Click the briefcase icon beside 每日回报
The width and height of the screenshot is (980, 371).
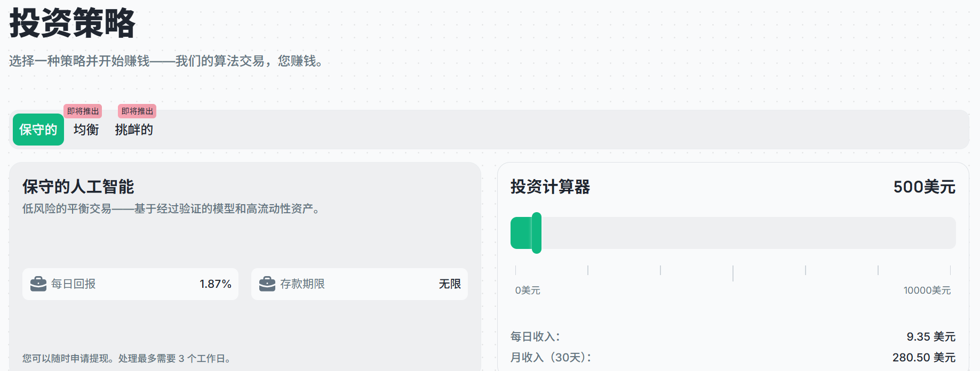(x=38, y=284)
